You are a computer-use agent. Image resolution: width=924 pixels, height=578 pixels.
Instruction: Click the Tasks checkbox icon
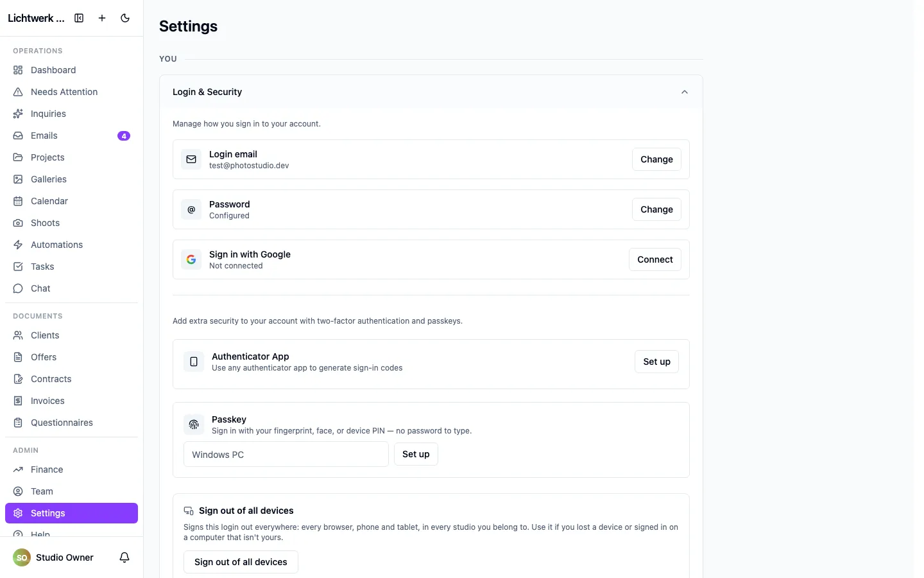coord(18,267)
